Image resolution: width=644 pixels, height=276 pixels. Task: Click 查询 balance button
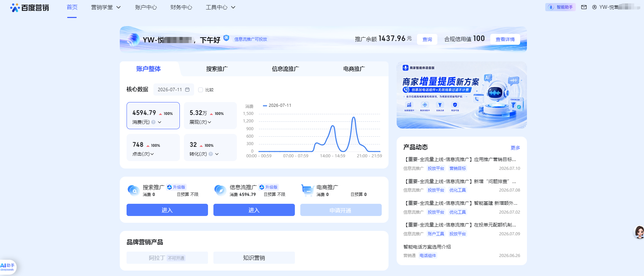pos(427,39)
